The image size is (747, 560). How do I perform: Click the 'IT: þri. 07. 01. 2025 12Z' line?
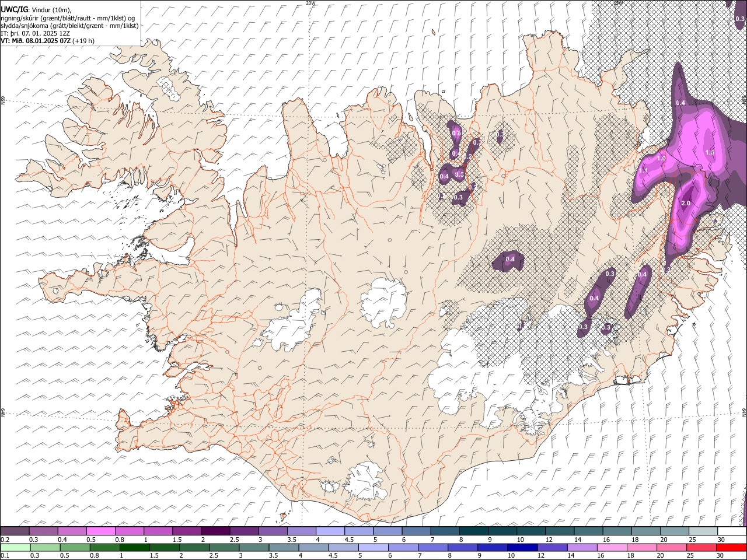click(36, 33)
